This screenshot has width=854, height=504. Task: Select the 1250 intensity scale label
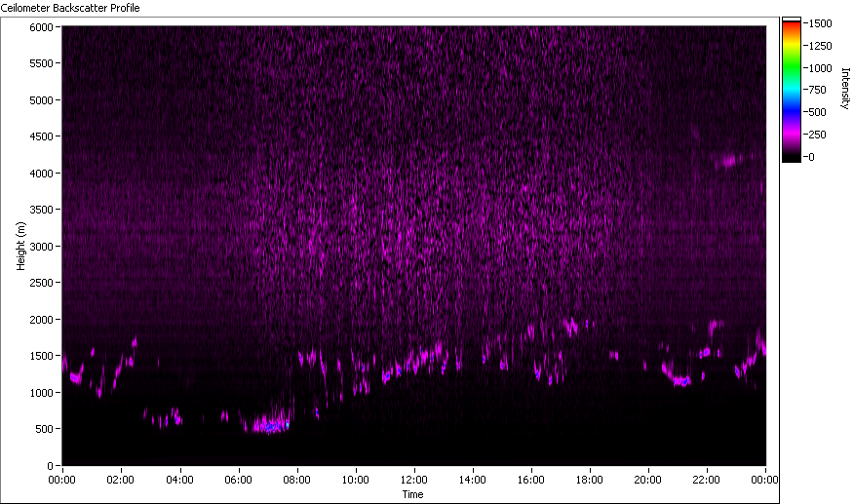click(820, 46)
